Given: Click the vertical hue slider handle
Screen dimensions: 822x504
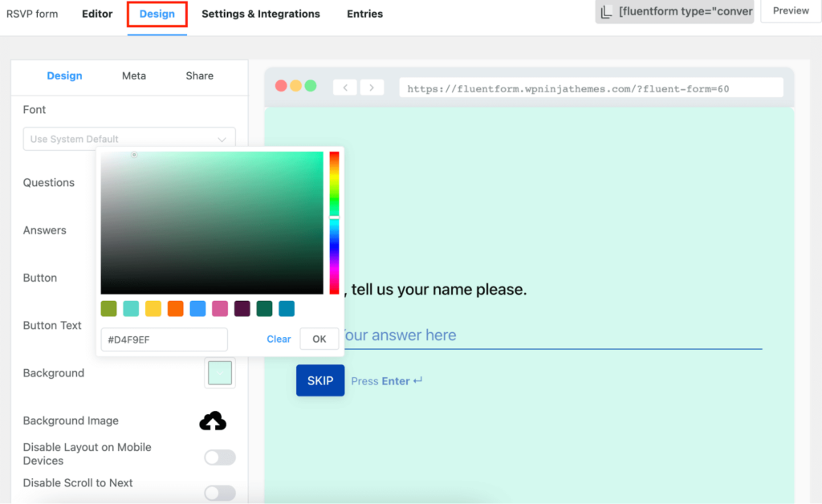Looking at the screenshot, I should pyautogui.click(x=335, y=219).
